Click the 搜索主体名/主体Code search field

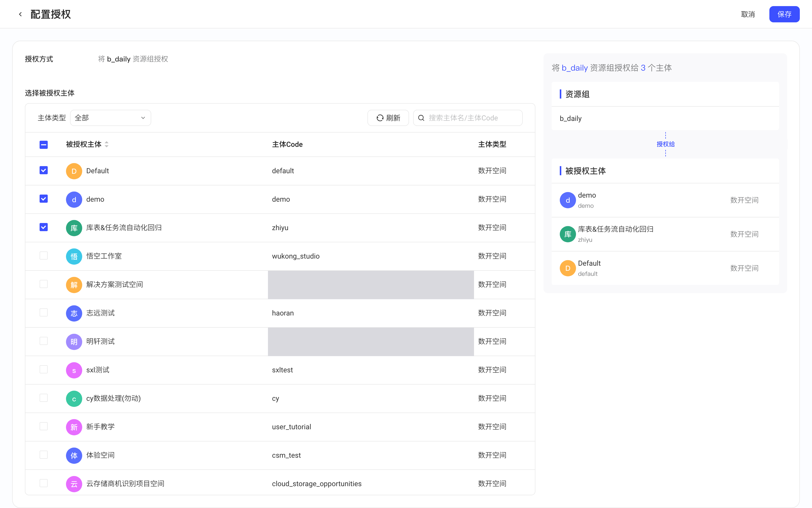tap(468, 118)
